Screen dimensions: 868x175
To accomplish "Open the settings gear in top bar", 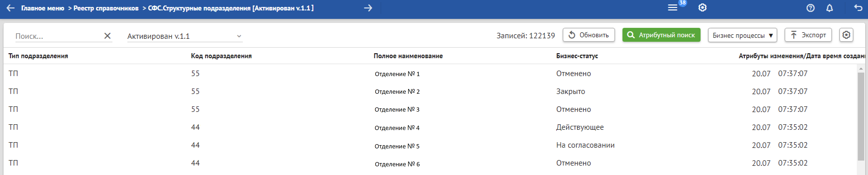I will pyautogui.click(x=702, y=8).
